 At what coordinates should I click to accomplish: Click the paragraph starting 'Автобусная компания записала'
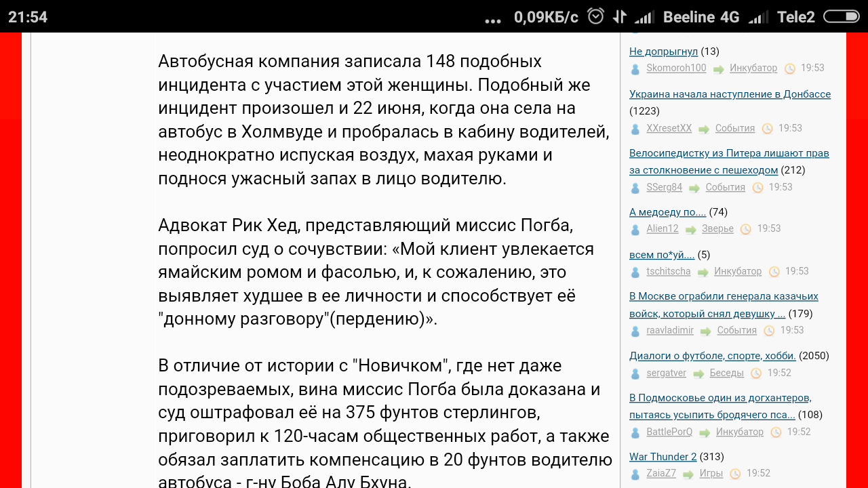384,120
